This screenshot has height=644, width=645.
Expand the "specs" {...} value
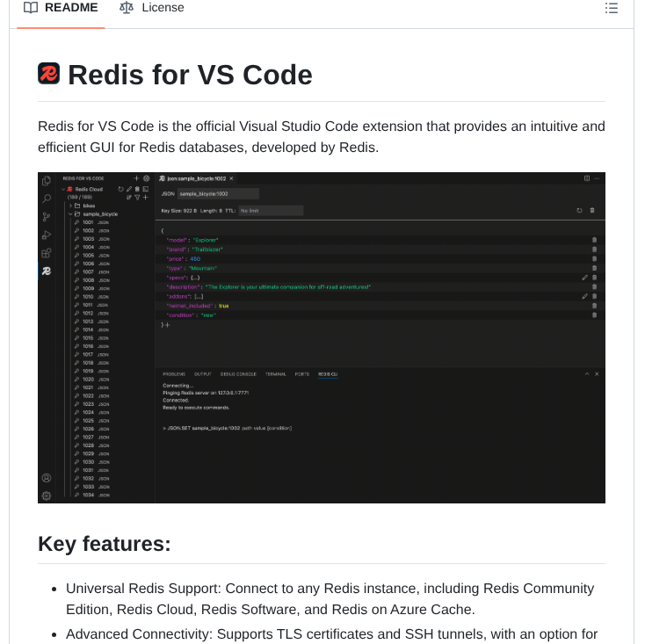(x=195, y=278)
